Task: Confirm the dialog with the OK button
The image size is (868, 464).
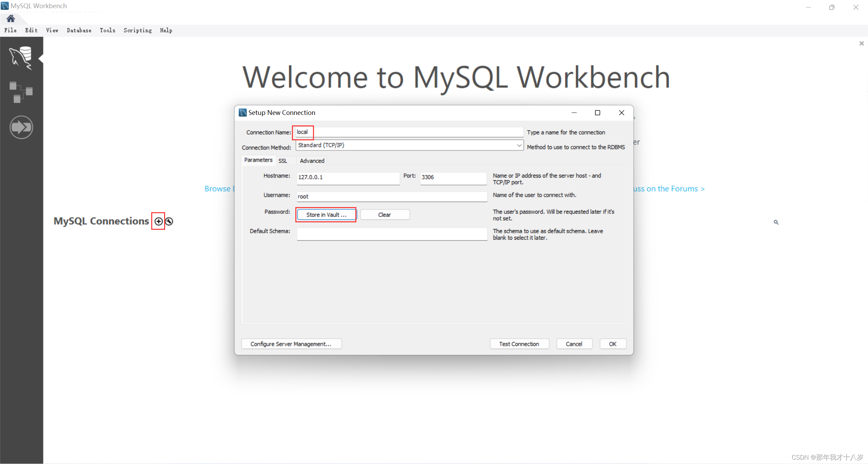Action: (x=612, y=344)
